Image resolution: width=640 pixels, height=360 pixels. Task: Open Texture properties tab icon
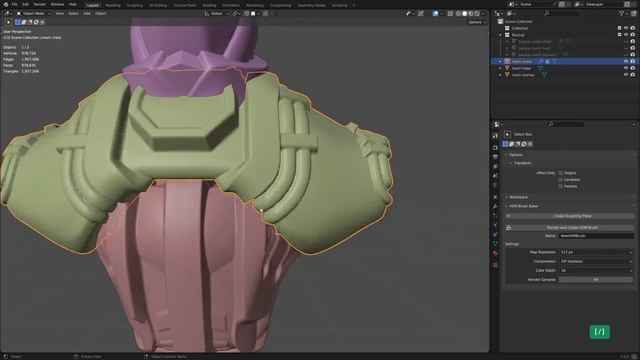(495, 265)
